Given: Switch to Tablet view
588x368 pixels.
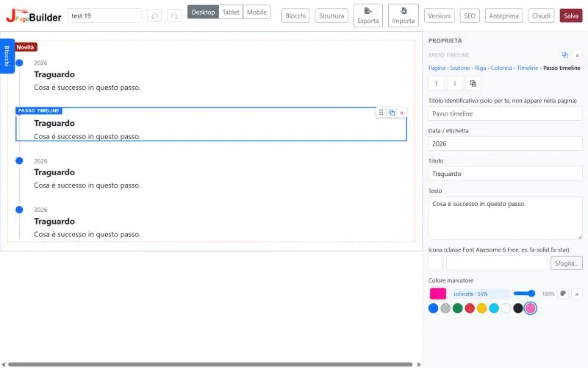Looking at the screenshot, I should click(x=231, y=12).
